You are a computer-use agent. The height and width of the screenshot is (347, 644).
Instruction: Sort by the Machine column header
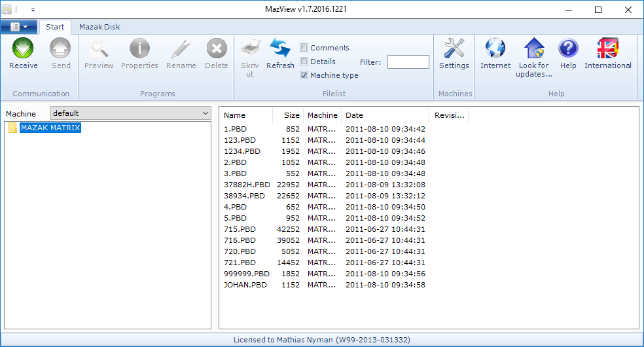(x=323, y=115)
